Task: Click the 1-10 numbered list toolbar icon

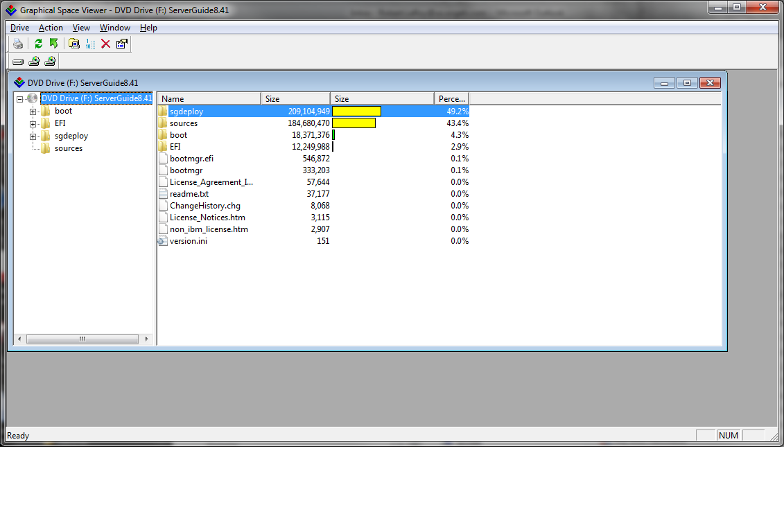Action: (90, 44)
